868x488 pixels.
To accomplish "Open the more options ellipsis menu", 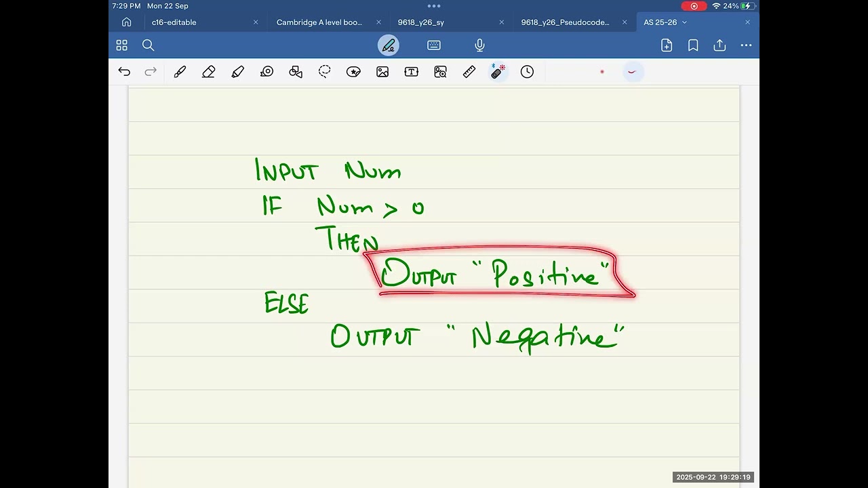I will pyautogui.click(x=746, y=45).
